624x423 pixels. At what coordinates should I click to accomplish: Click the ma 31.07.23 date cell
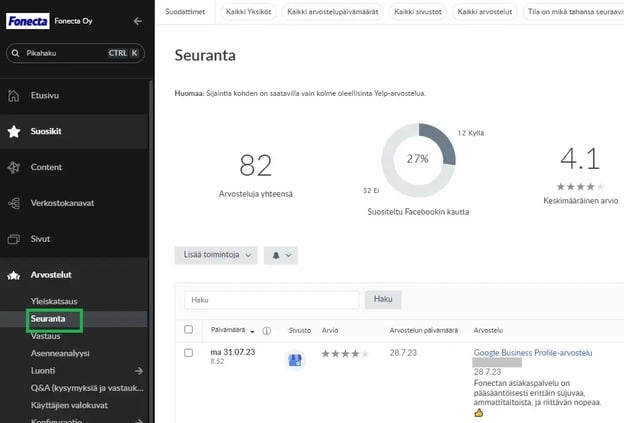(x=232, y=352)
